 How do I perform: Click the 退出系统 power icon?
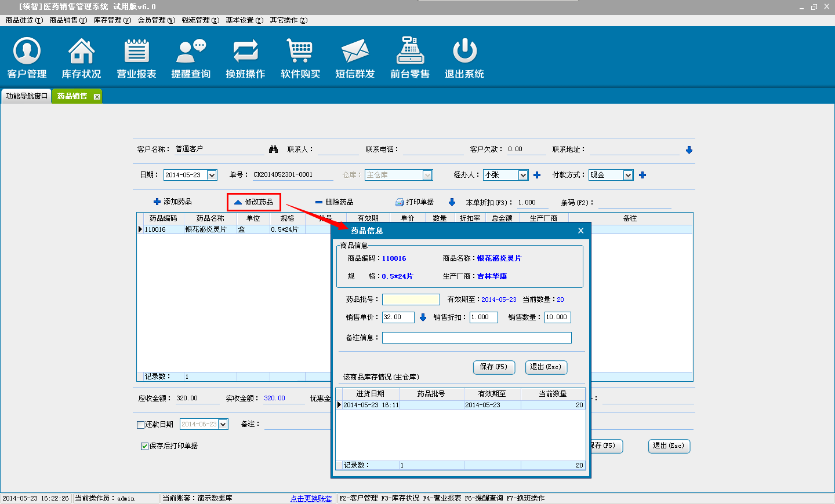coord(464,58)
